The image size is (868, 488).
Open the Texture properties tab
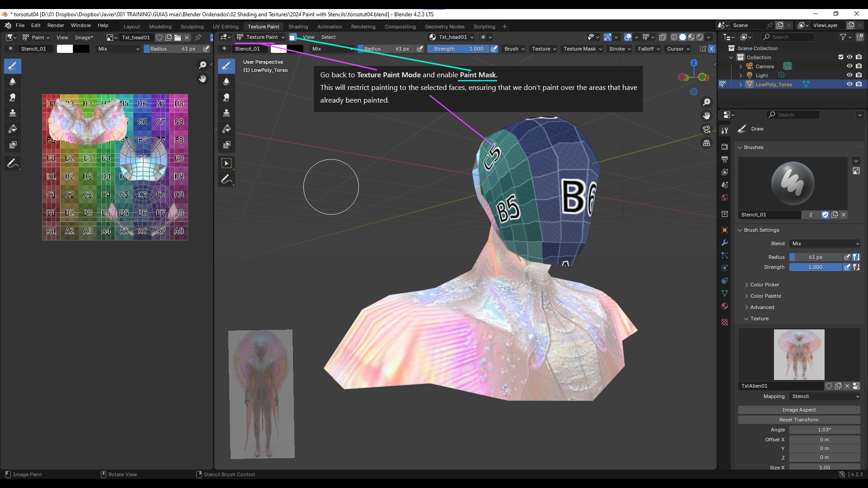coord(725,322)
